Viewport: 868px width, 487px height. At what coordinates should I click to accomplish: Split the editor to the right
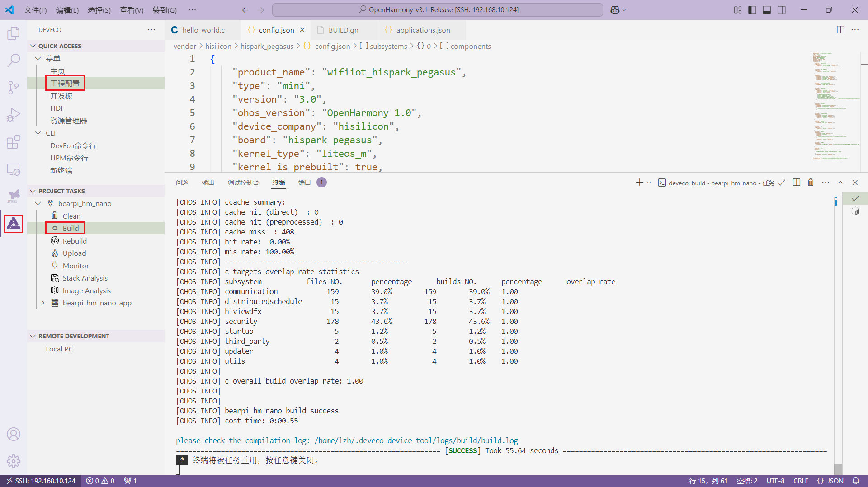pyautogui.click(x=840, y=30)
